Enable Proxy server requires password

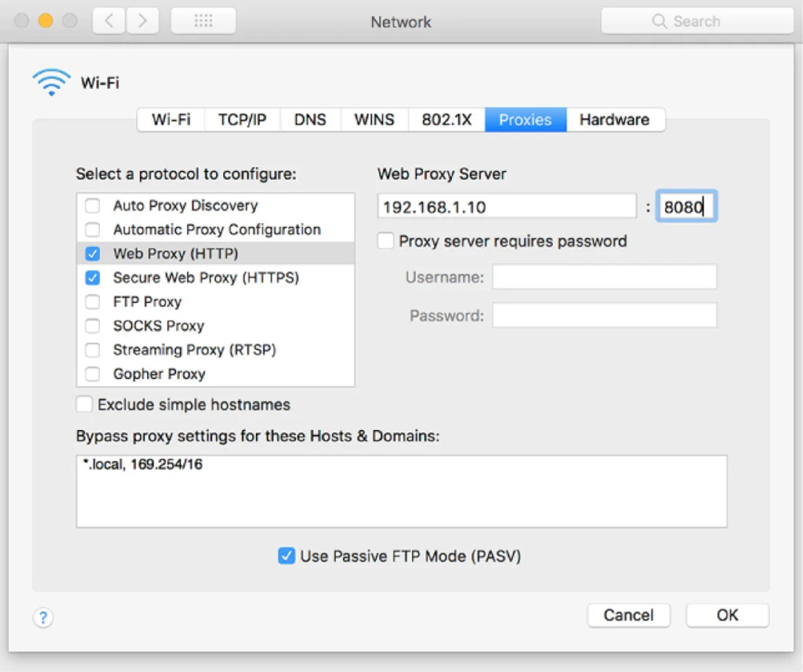[385, 241]
